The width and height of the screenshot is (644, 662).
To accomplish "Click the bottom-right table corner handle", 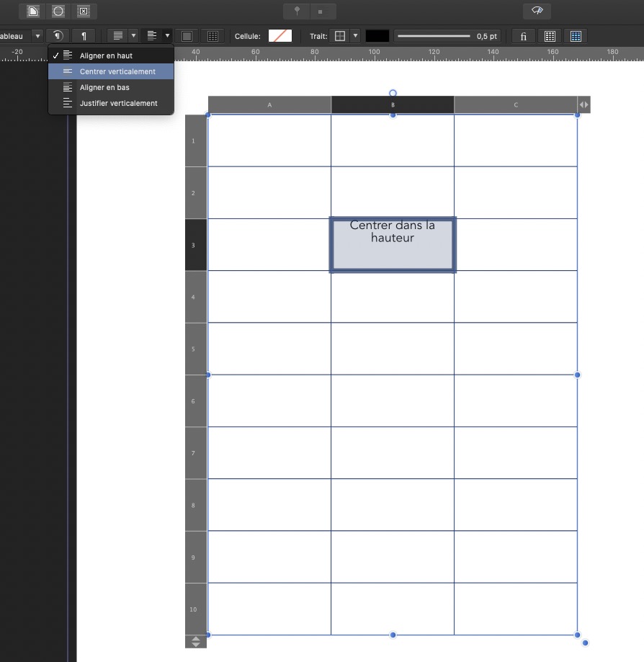I will [x=577, y=635].
